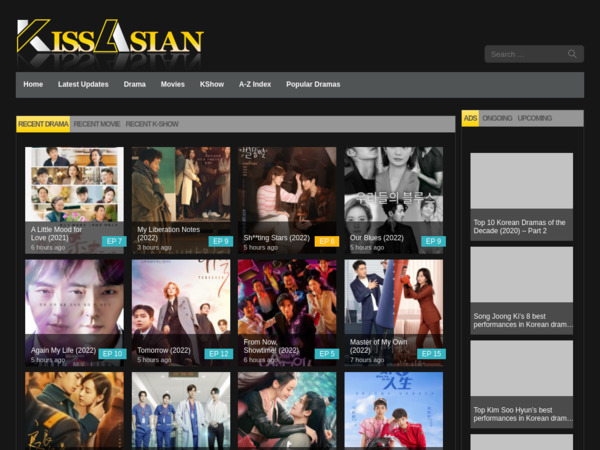Image resolution: width=600 pixels, height=450 pixels.
Task: Click title link A Little Mood for Love (2021)
Action: tap(56, 233)
